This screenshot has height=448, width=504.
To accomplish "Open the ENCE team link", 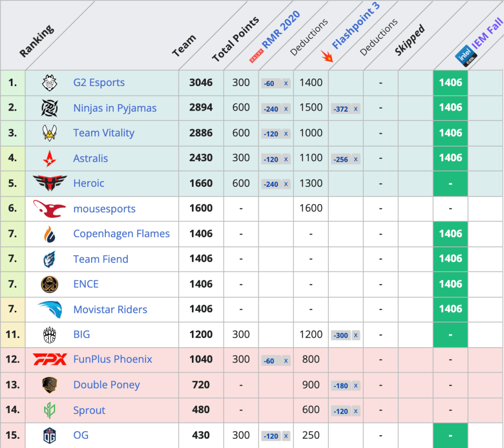I will pos(86,284).
